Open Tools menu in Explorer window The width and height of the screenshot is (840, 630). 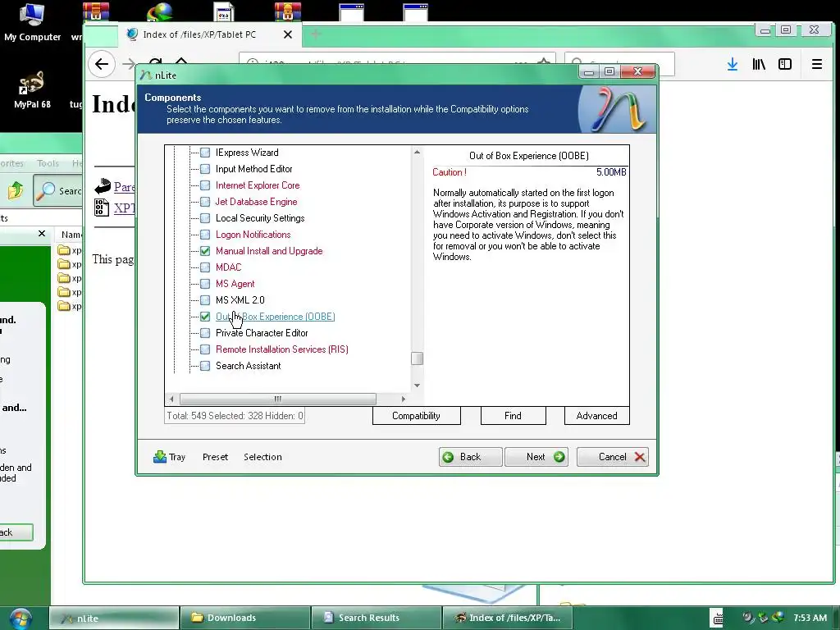point(48,163)
